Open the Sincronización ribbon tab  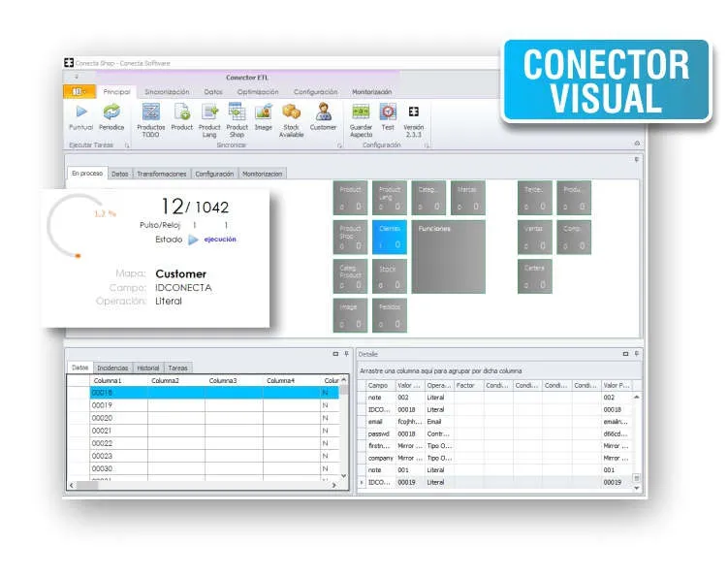[x=167, y=92]
